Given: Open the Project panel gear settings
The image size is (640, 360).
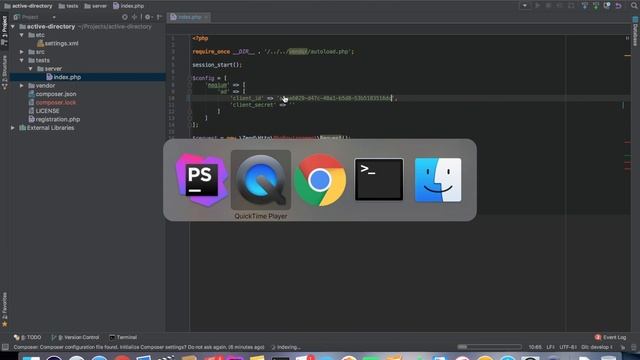Looking at the screenshot, I should [148, 17].
